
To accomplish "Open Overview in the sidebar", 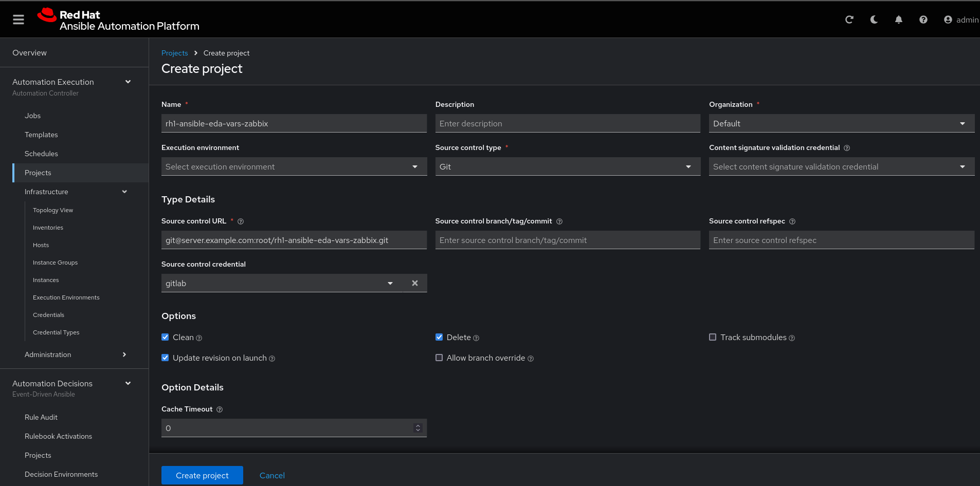I will click(29, 52).
